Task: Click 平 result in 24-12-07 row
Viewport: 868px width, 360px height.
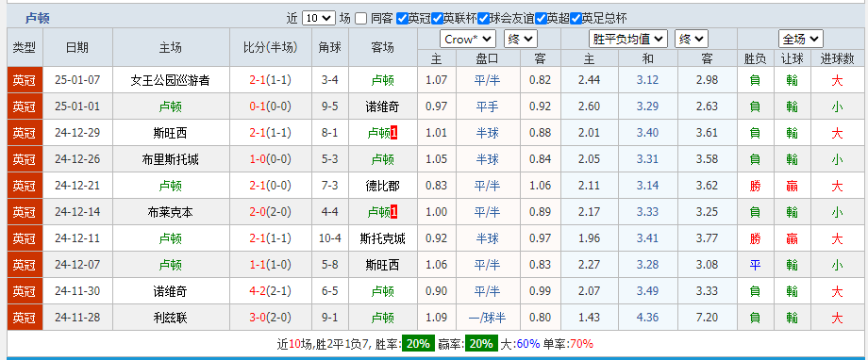Action: (755, 265)
